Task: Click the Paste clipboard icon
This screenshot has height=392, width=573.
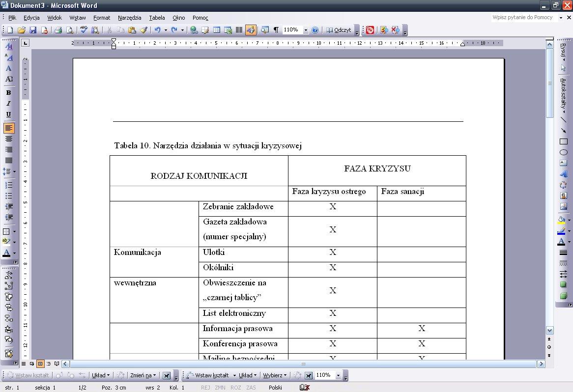Action: (132, 30)
